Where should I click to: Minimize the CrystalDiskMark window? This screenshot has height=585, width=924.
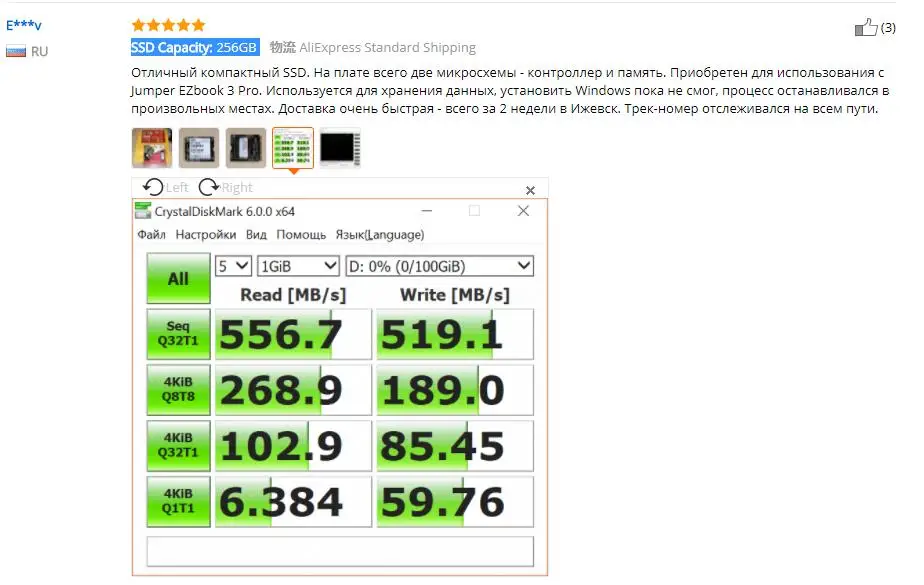pos(427,210)
